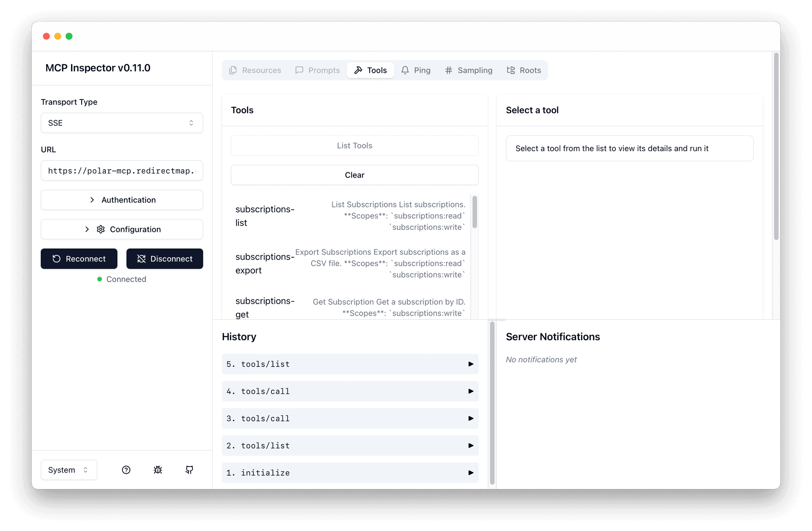Switch to the Resources tab
812x531 pixels.
pyautogui.click(x=255, y=70)
